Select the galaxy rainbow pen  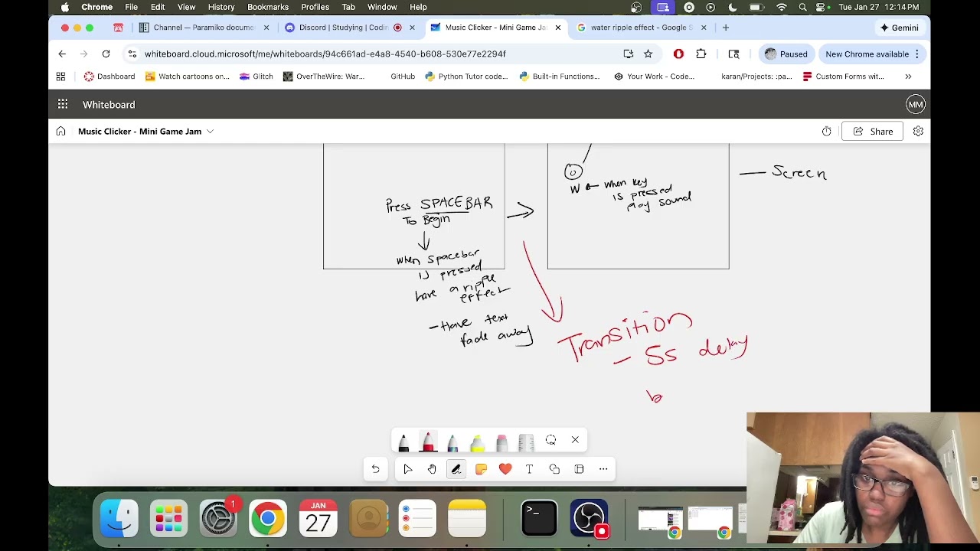(x=452, y=442)
